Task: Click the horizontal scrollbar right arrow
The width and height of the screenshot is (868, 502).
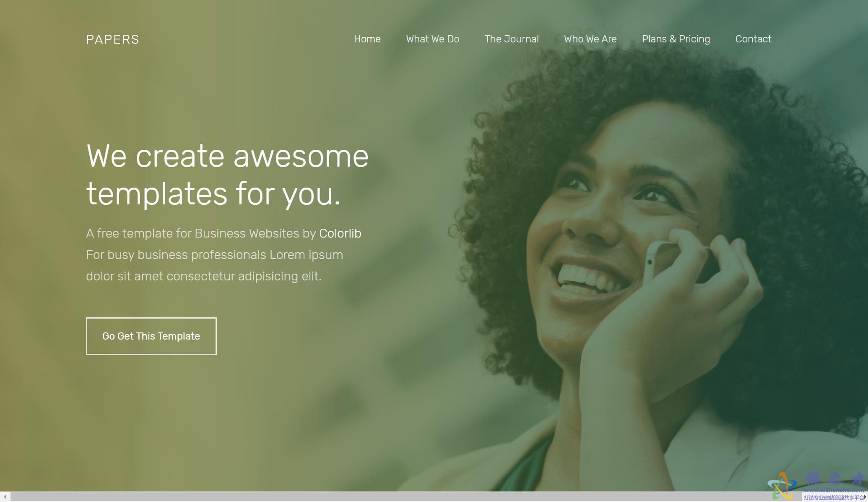Action: [864, 497]
